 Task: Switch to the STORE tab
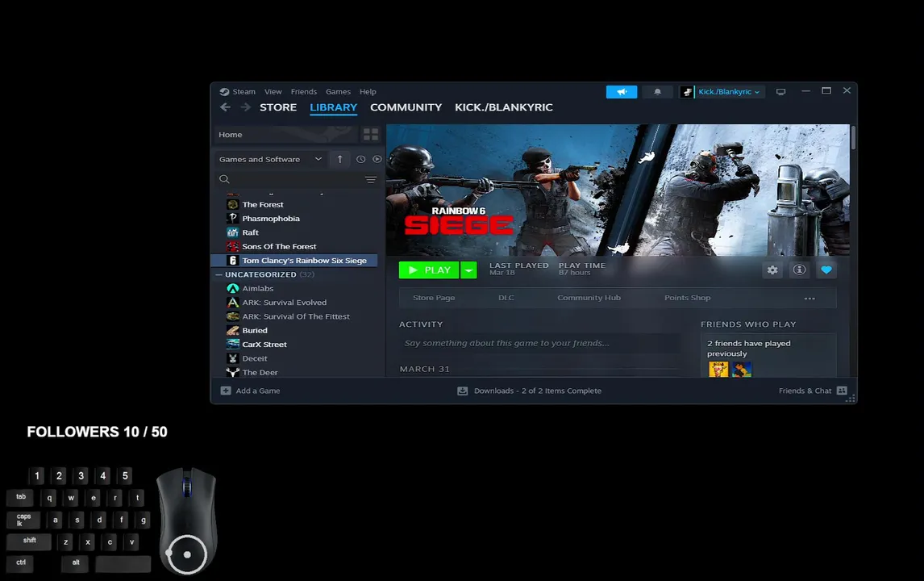point(278,107)
